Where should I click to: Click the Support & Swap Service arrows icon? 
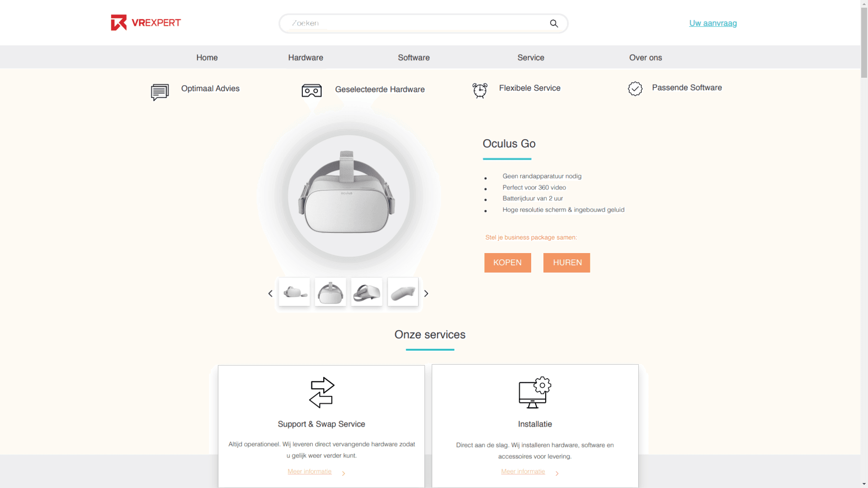[x=321, y=392]
